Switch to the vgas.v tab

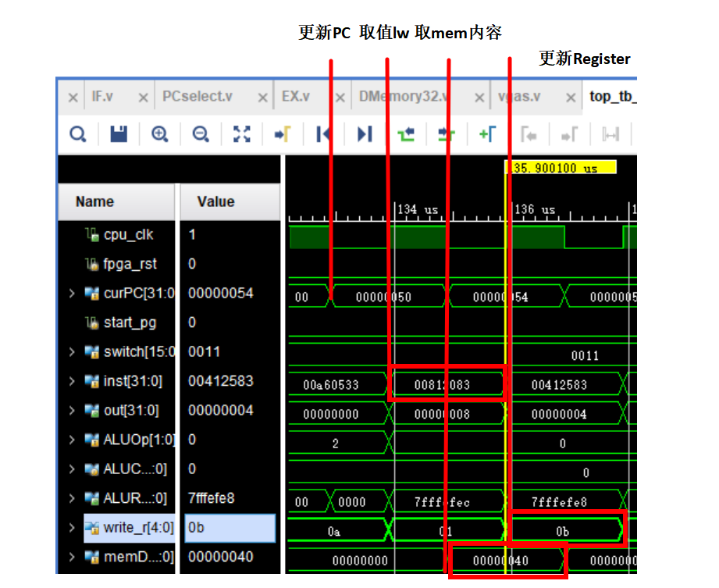coord(519,96)
